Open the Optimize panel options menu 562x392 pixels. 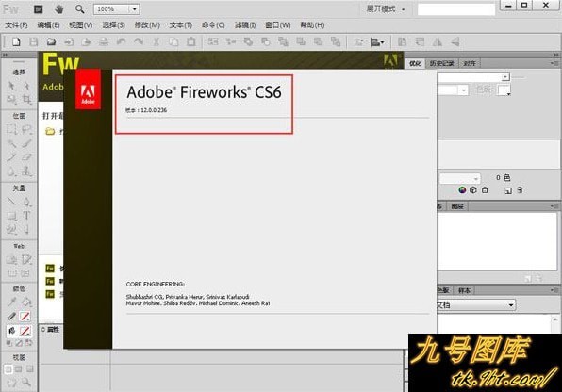554,63
